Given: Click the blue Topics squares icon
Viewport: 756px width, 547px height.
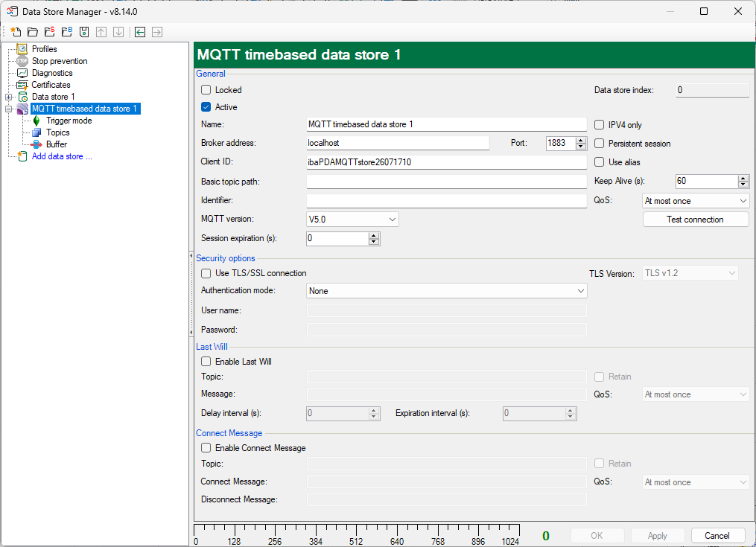Looking at the screenshot, I should [x=36, y=132].
